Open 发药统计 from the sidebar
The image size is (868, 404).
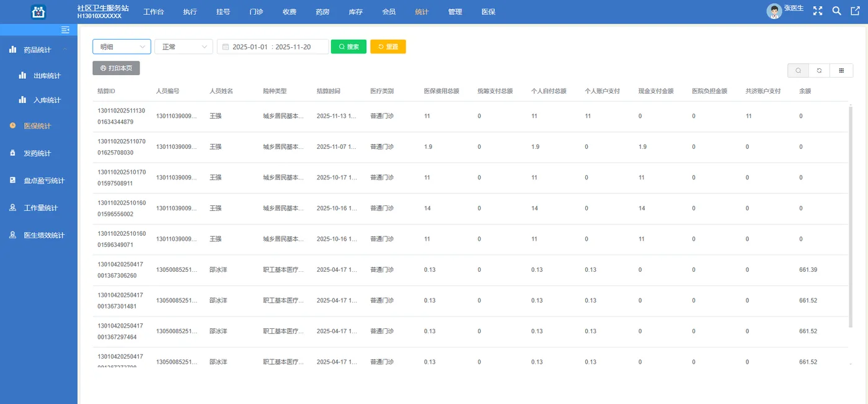point(38,153)
